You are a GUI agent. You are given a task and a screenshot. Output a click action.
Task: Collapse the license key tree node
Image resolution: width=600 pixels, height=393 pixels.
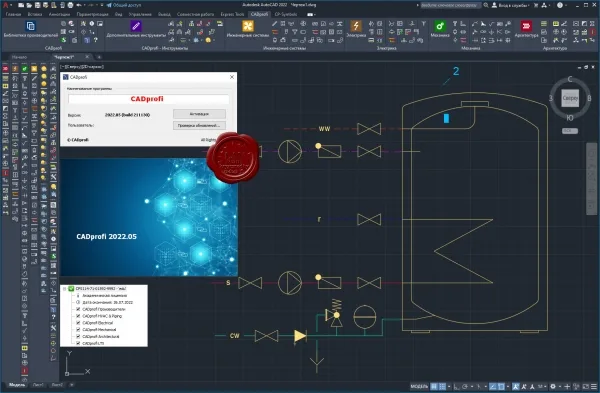pyautogui.click(x=65, y=289)
